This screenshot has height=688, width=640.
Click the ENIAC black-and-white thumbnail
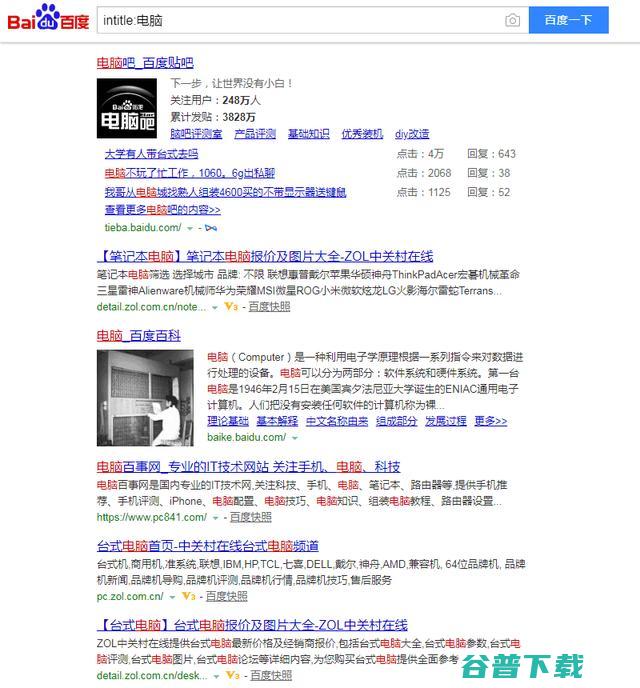pyautogui.click(x=145, y=398)
